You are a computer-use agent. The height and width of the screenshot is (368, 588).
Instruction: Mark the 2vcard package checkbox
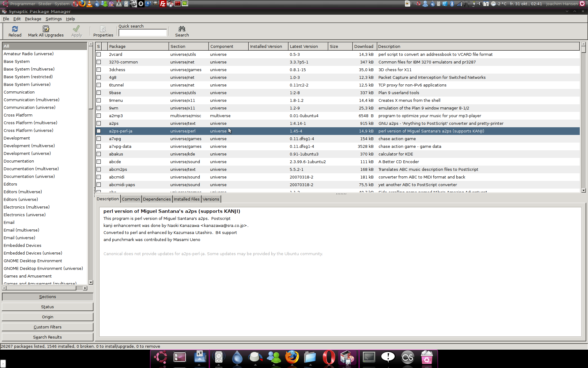[x=99, y=54]
